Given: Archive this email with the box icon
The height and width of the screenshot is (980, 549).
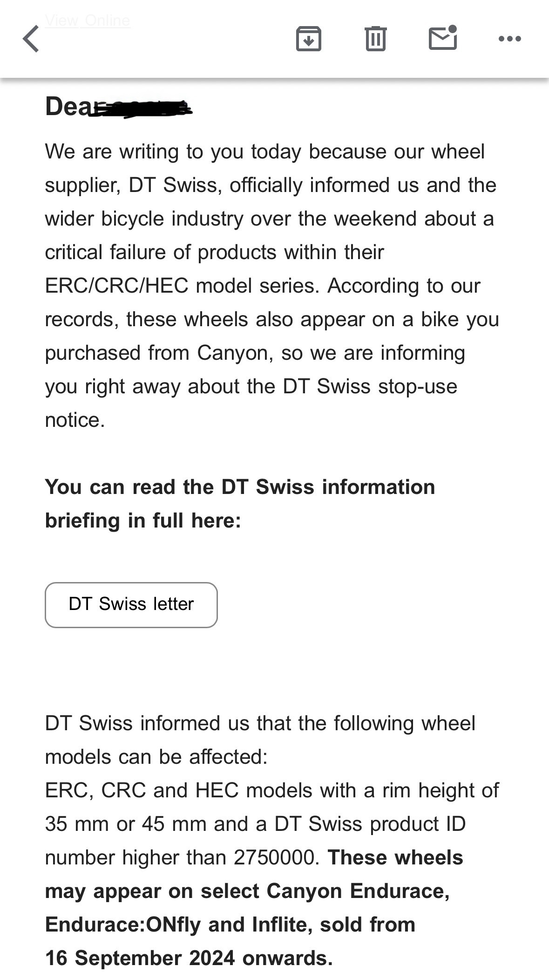Looking at the screenshot, I should tap(308, 39).
